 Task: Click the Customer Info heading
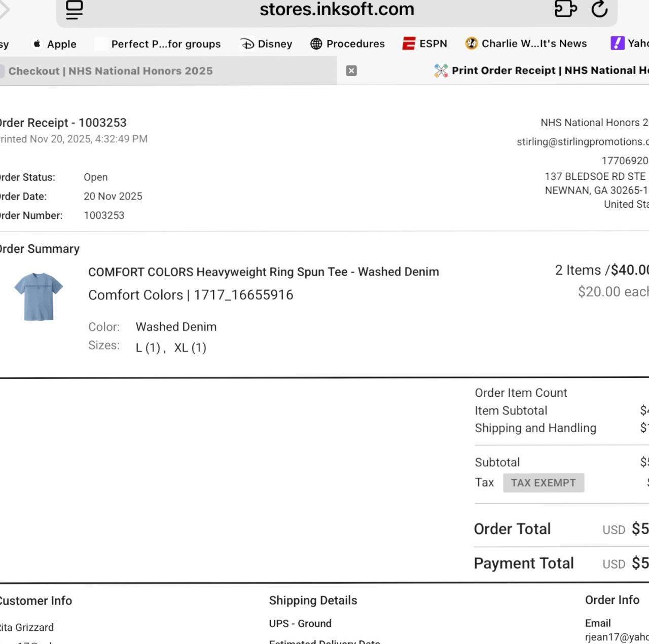pyautogui.click(x=35, y=601)
